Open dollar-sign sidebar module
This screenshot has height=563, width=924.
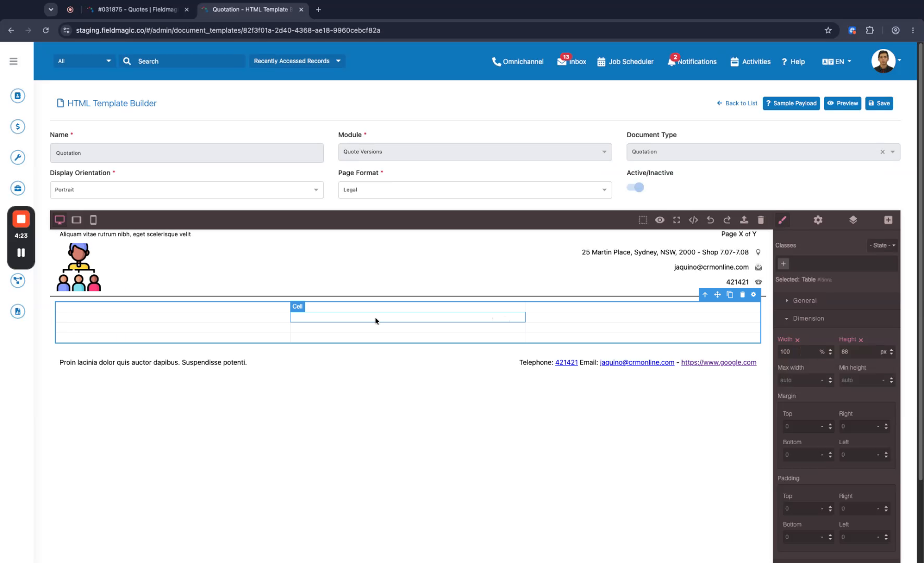pyautogui.click(x=18, y=127)
